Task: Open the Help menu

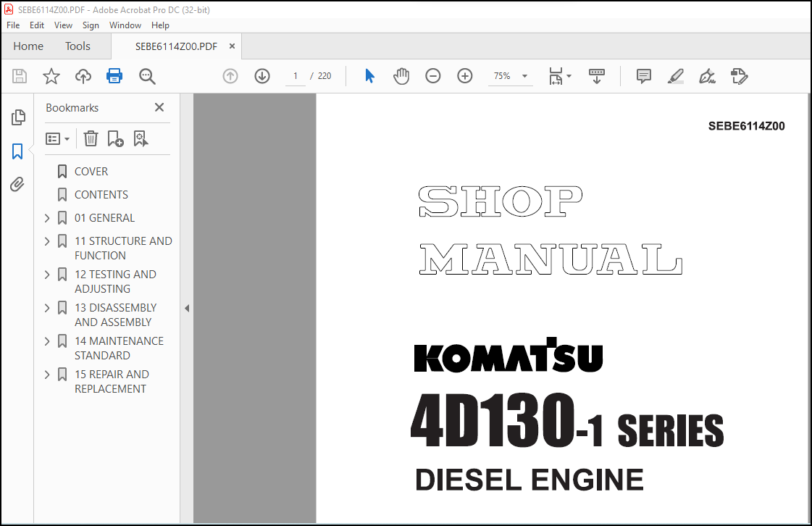Action: tap(160, 25)
